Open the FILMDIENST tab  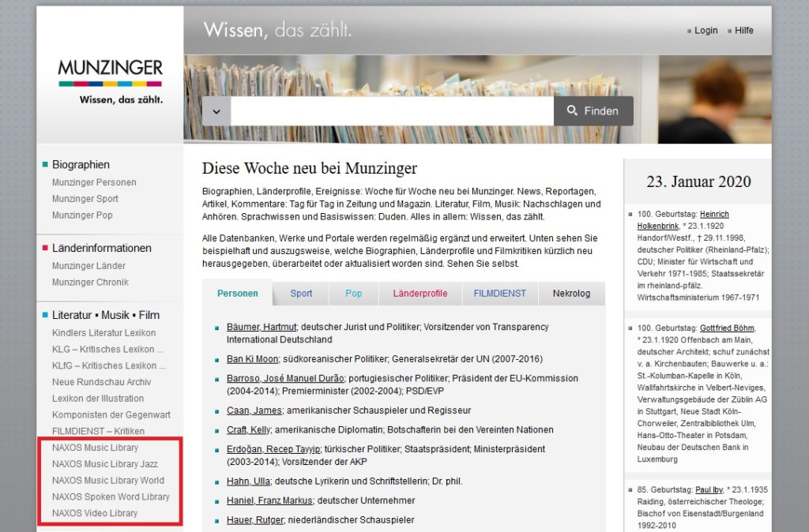(x=499, y=294)
